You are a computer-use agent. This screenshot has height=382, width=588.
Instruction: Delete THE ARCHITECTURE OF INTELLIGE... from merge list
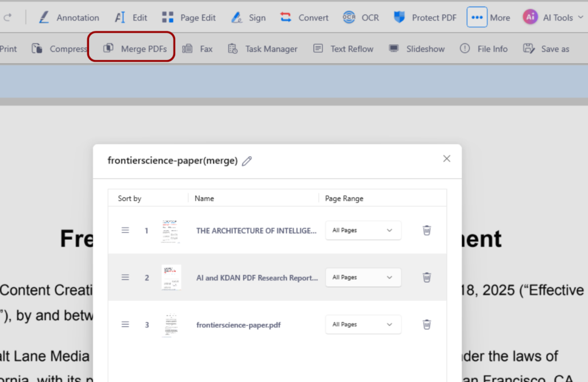427,230
